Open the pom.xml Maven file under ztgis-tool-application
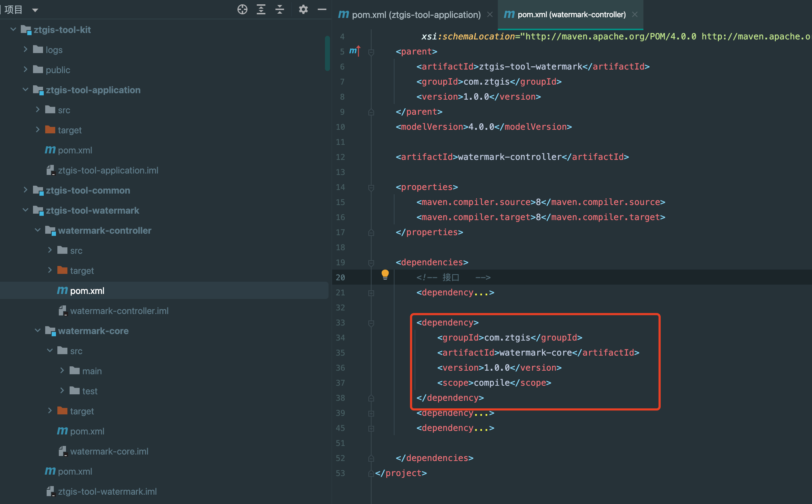Viewport: 812px width, 504px height. (75, 150)
